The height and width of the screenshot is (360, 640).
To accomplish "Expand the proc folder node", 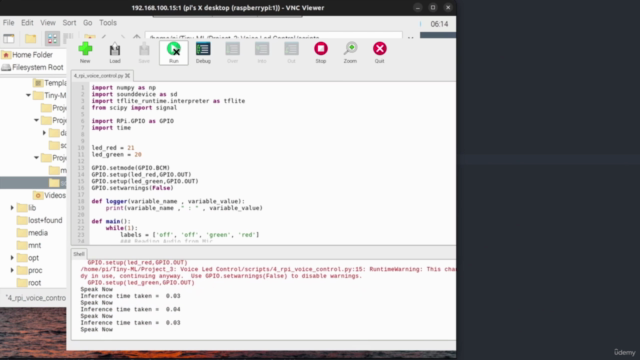I will (x=12, y=270).
